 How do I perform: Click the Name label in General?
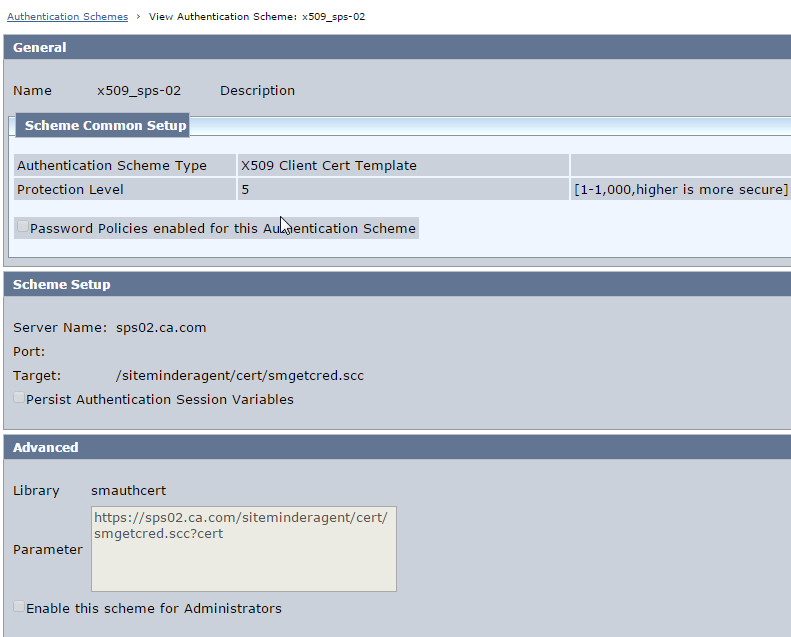[x=32, y=91]
